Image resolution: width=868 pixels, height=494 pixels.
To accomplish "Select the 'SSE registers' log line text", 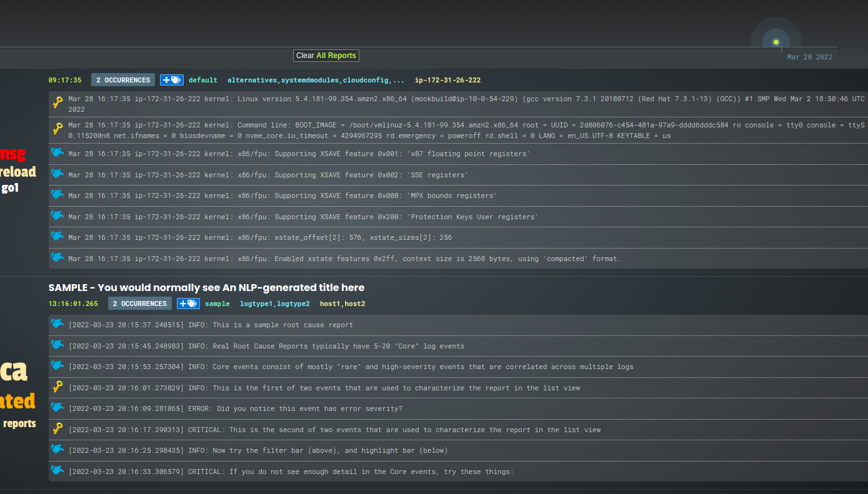I will [268, 175].
